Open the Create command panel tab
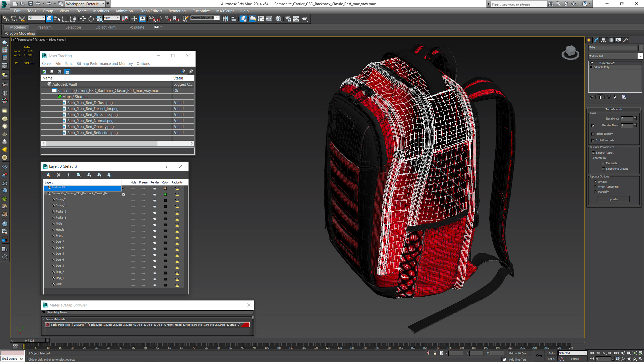The width and height of the screenshot is (644, 362). click(x=589, y=40)
